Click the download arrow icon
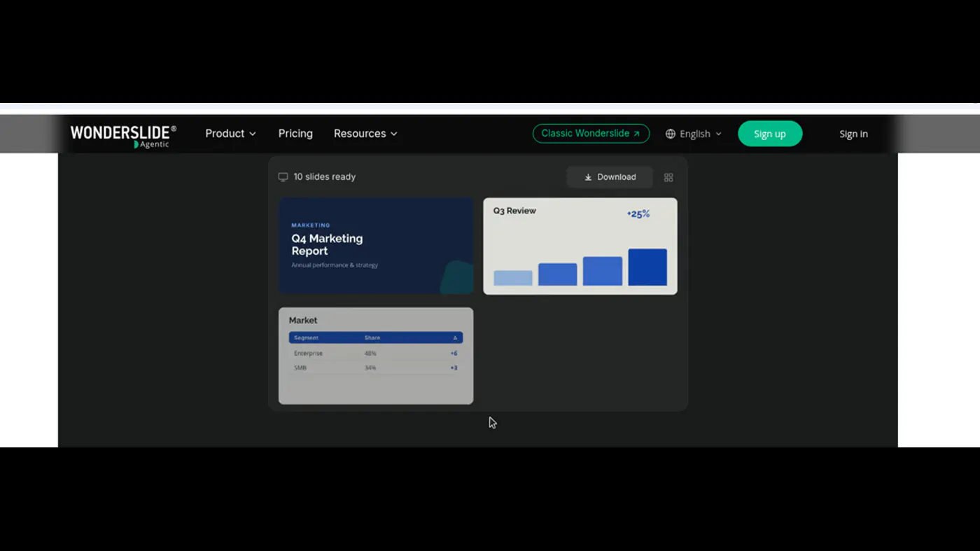980x551 pixels. pos(588,177)
